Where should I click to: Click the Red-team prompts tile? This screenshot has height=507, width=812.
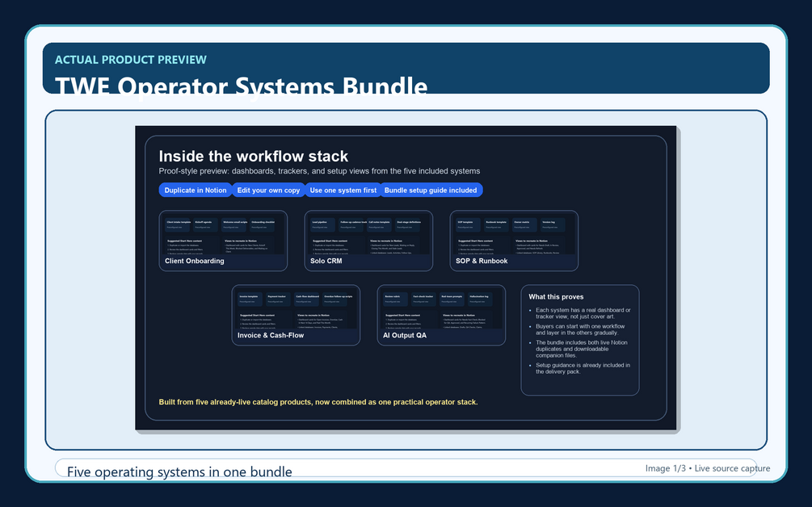pos(452,299)
